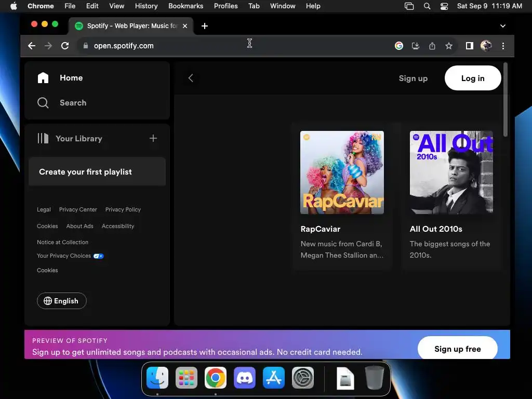
Task: Open the Bookmarks menu
Action: tap(185, 6)
